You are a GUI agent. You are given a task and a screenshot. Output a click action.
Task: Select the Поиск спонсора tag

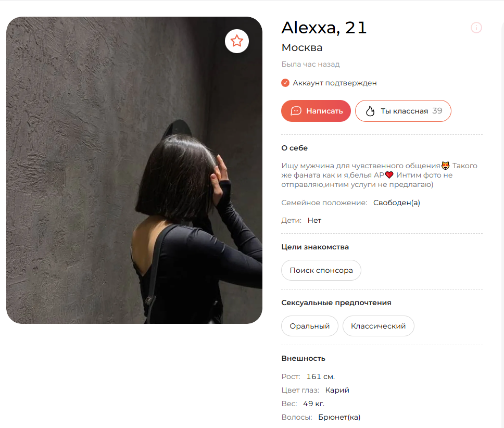tap(321, 270)
